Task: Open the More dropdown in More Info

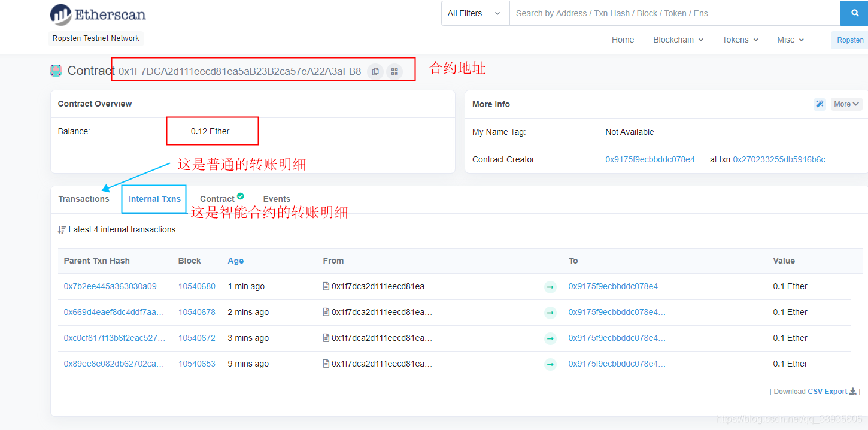Action: point(846,104)
